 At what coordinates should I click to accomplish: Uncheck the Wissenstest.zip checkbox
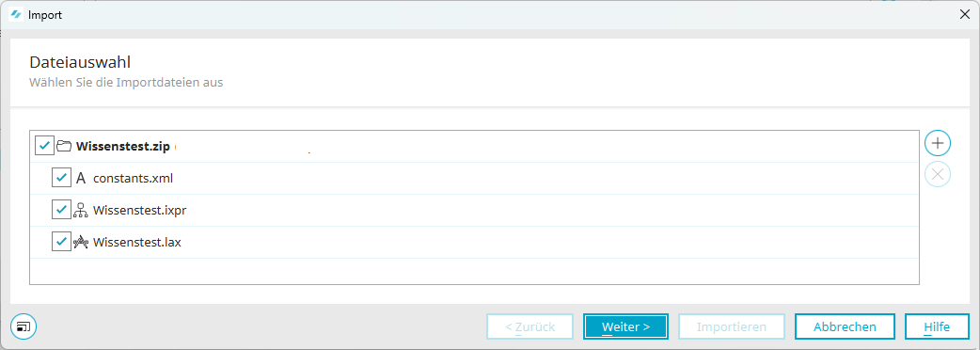tap(45, 146)
